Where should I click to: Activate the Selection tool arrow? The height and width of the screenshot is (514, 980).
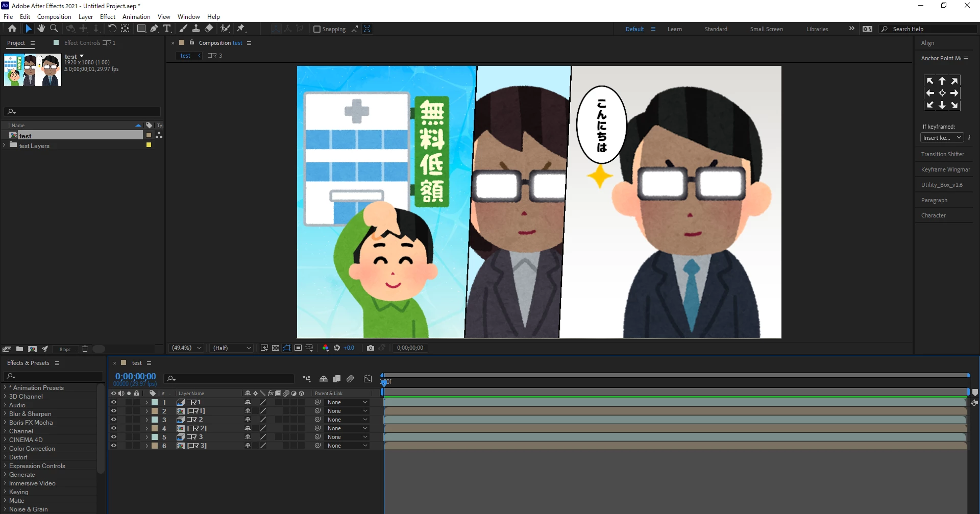pyautogui.click(x=29, y=29)
